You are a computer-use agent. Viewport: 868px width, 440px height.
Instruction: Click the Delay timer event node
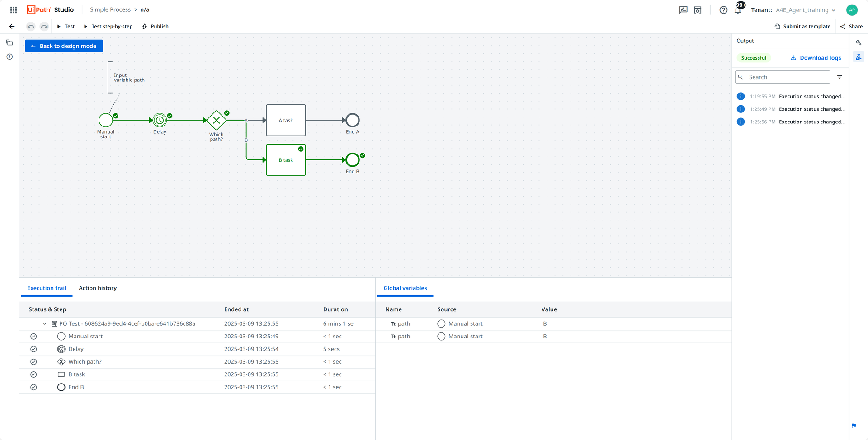point(160,120)
